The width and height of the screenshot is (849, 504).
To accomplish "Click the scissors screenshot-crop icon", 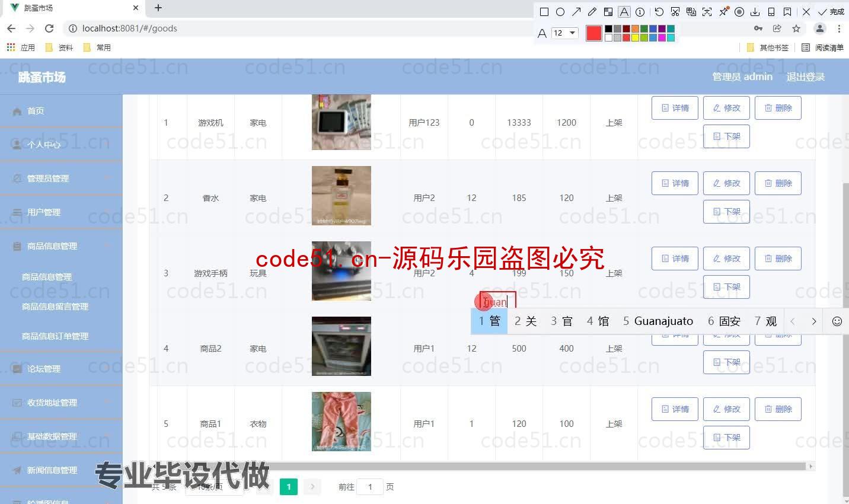I will pos(675,12).
